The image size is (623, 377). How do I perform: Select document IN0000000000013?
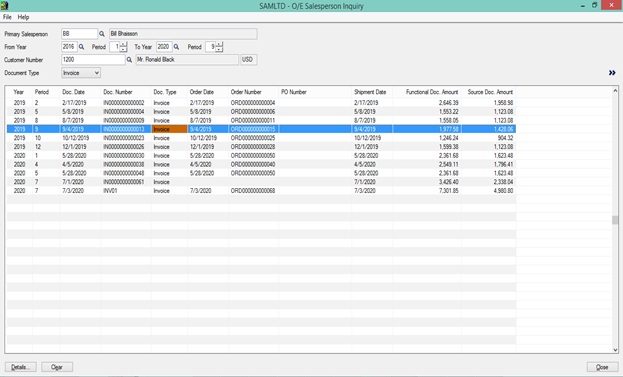124,129
